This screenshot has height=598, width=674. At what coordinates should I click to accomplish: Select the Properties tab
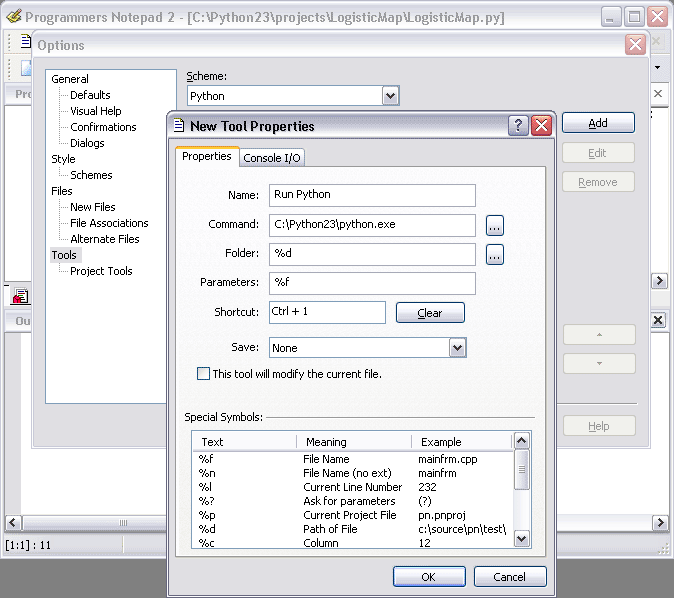coord(207,157)
